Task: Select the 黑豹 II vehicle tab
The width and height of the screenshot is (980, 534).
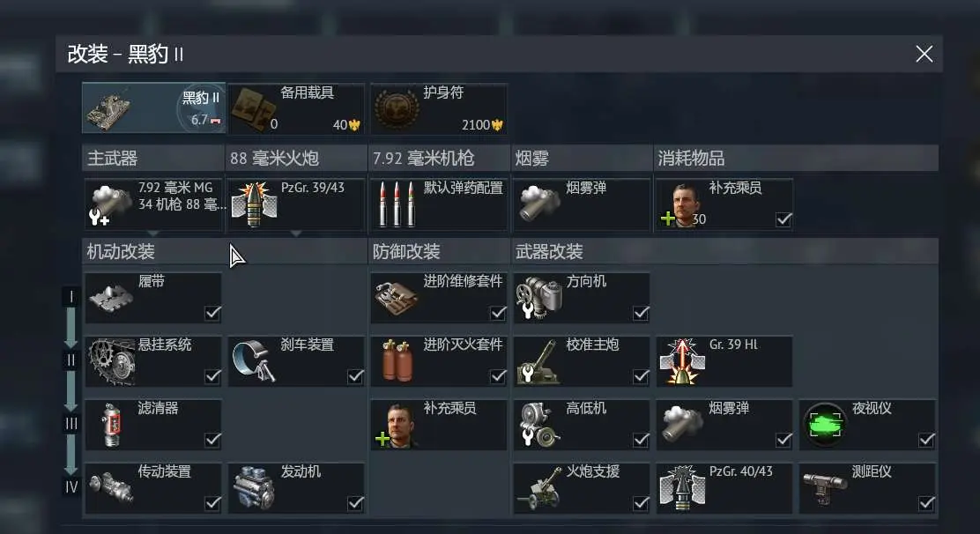Action: [x=153, y=108]
